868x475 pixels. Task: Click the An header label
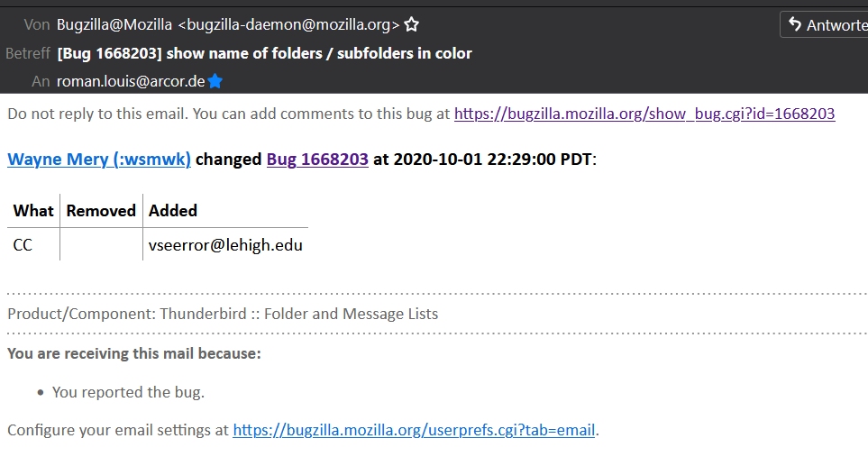pyautogui.click(x=41, y=81)
